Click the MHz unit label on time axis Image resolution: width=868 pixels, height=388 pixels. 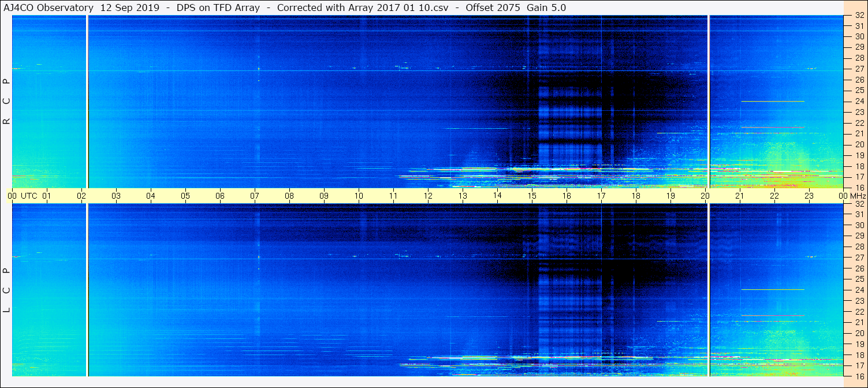858,196
